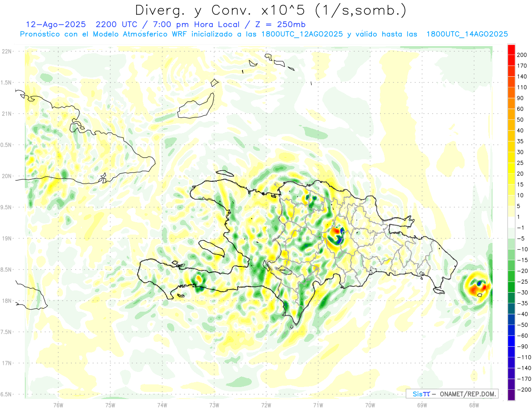The image size is (532, 411).
Task: Click the '21N' latitude label
Action: click(x=7, y=114)
